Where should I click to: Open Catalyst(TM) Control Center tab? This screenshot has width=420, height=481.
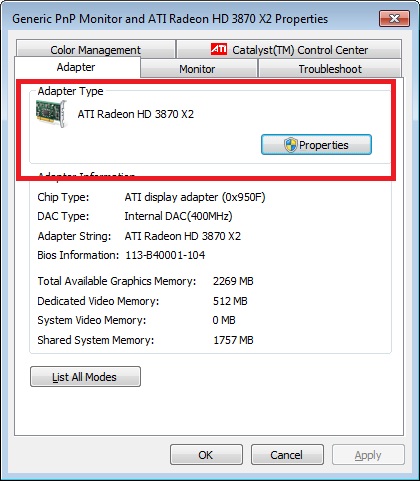click(289, 49)
